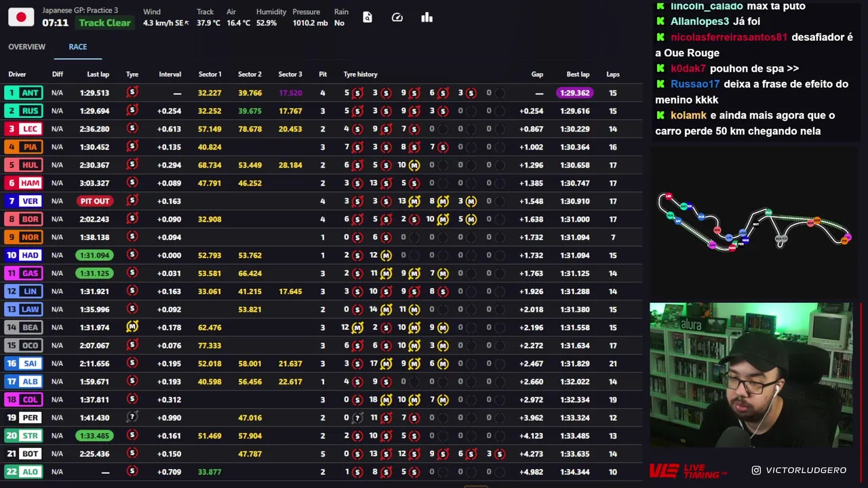Select driver ALO badge in position 22
The height and width of the screenshot is (488, 868).
click(x=22, y=471)
